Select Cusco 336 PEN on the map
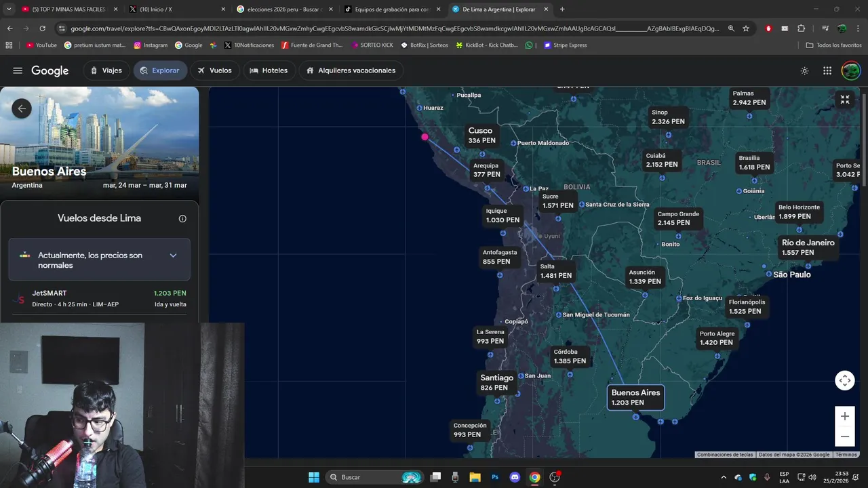Viewport: 868px width, 488px height. coord(481,135)
